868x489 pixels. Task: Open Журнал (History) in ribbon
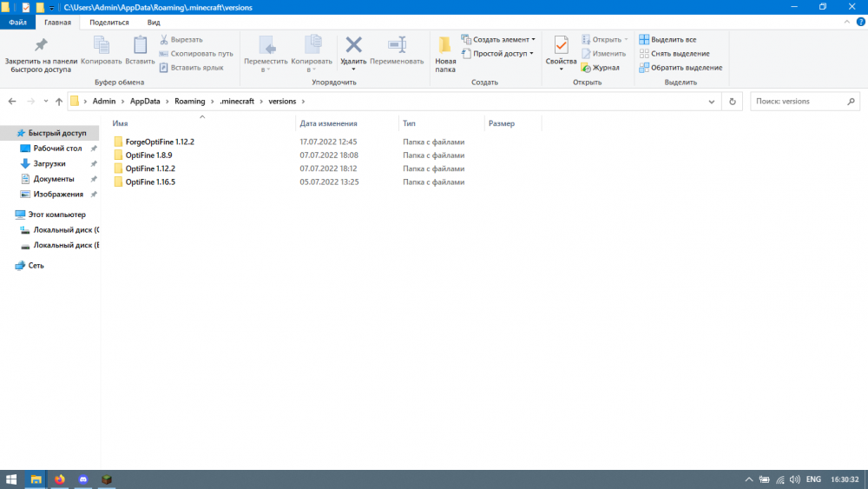600,68
